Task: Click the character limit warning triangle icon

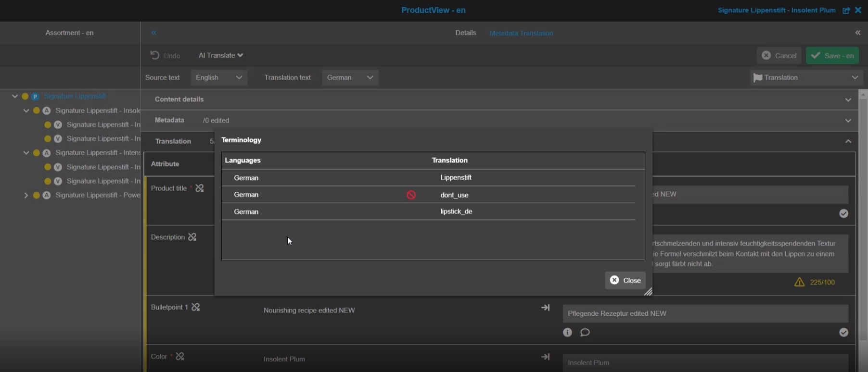Action: (799, 282)
